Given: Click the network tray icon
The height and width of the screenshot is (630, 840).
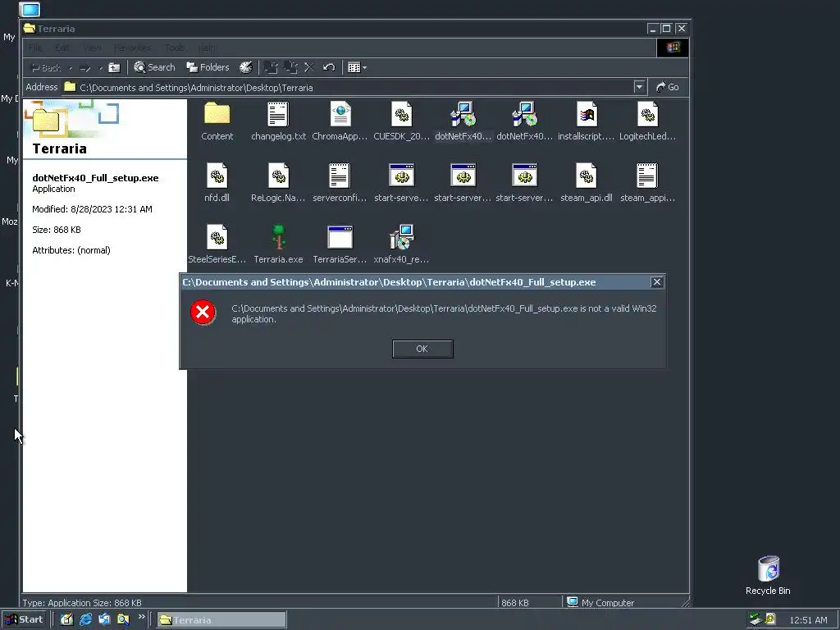Looking at the screenshot, I should tap(756, 619).
